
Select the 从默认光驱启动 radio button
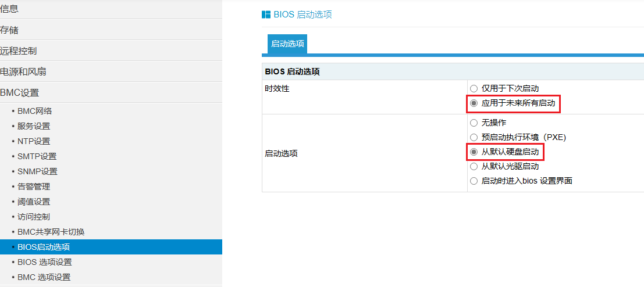pos(474,167)
